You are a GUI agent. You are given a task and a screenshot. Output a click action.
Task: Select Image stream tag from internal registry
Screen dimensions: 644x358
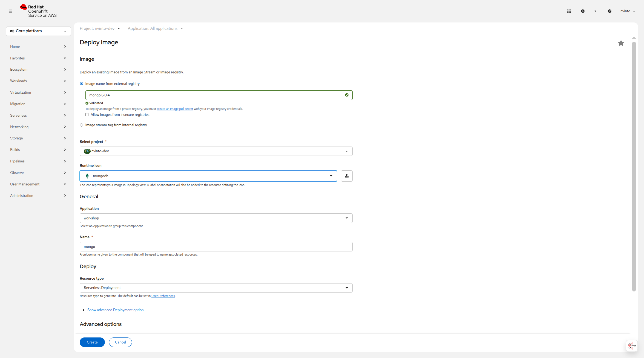(81, 125)
